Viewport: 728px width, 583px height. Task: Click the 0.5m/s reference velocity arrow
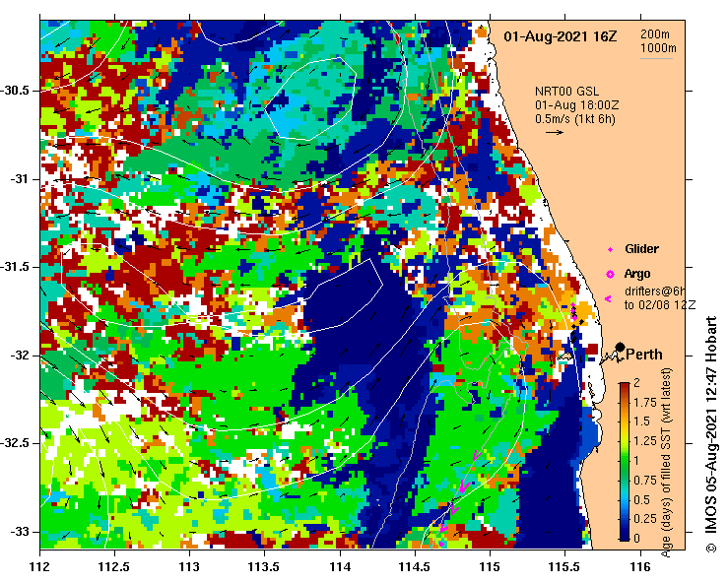click(x=555, y=132)
